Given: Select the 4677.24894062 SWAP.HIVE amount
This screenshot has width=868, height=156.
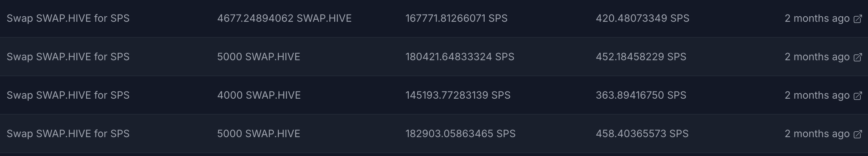Looking at the screenshot, I should tap(284, 18).
